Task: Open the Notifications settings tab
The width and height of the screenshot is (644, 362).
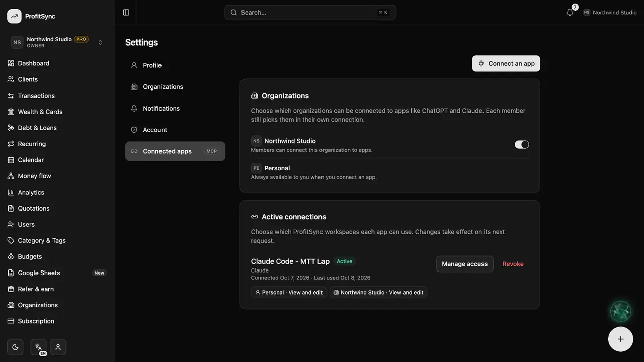Action: 175,108
